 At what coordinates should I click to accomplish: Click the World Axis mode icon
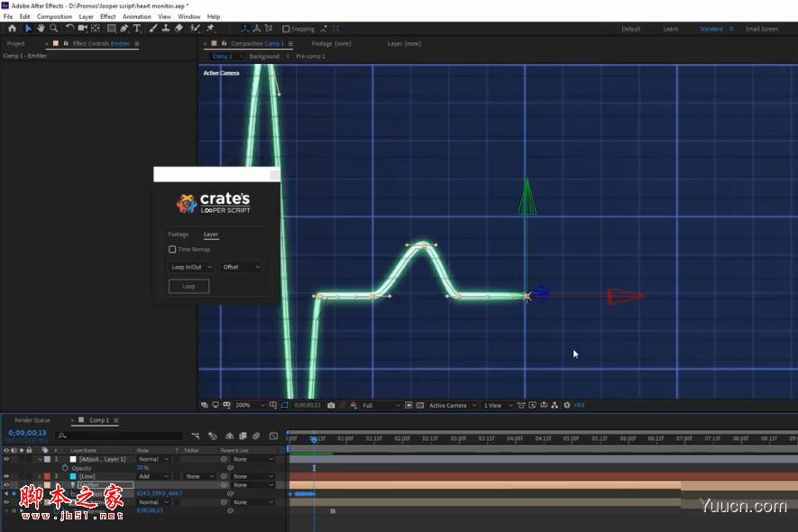(256, 29)
